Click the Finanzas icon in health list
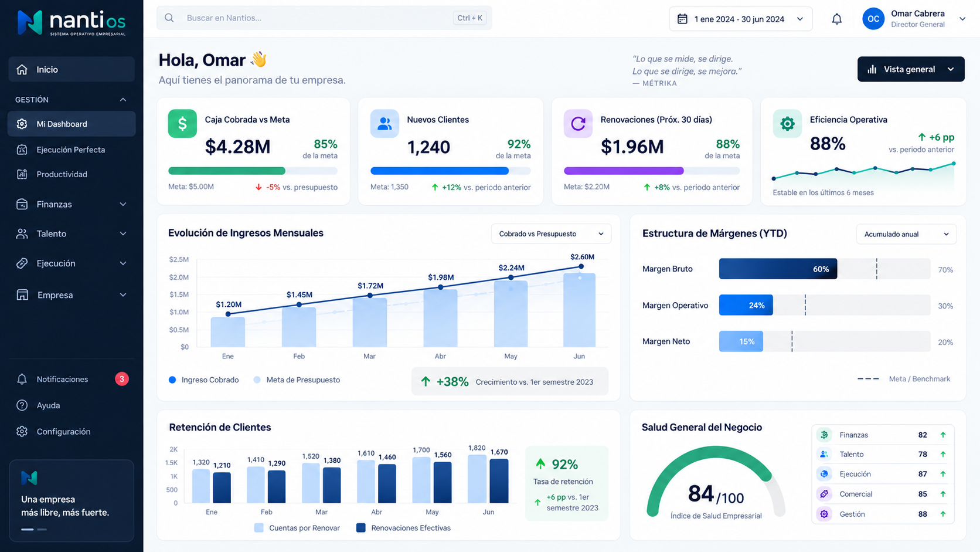980x552 pixels. click(824, 435)
